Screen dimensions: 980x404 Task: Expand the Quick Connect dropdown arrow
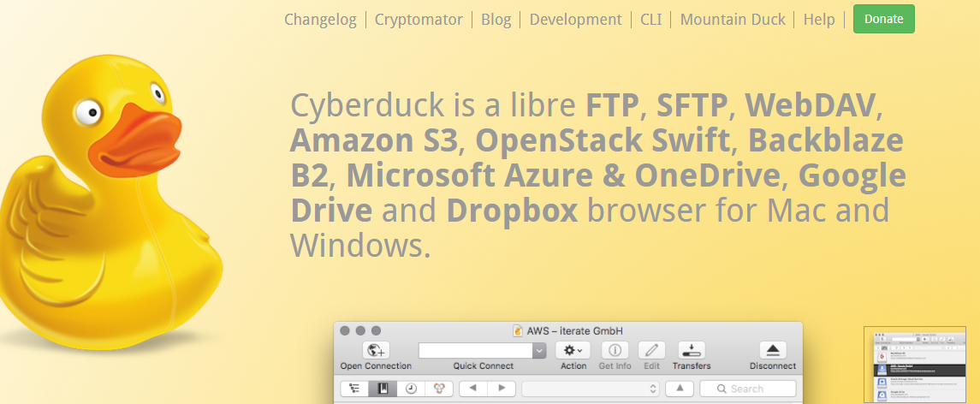(x=539, y=351)
